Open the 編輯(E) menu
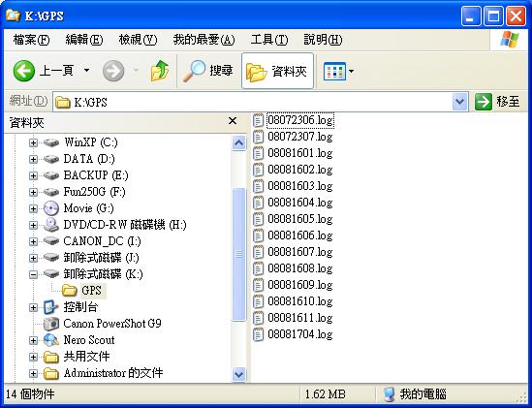The width and height of the screenshot is (532, 408). pos(83,40)
